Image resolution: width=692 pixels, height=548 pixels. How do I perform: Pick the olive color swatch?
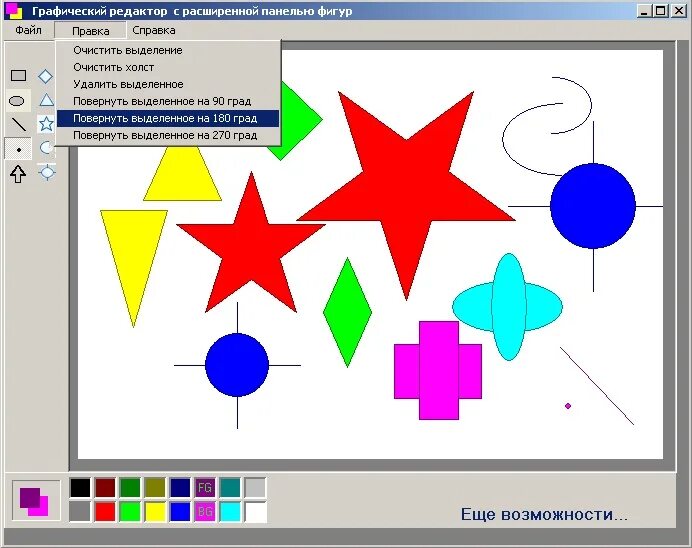(155, 488)
